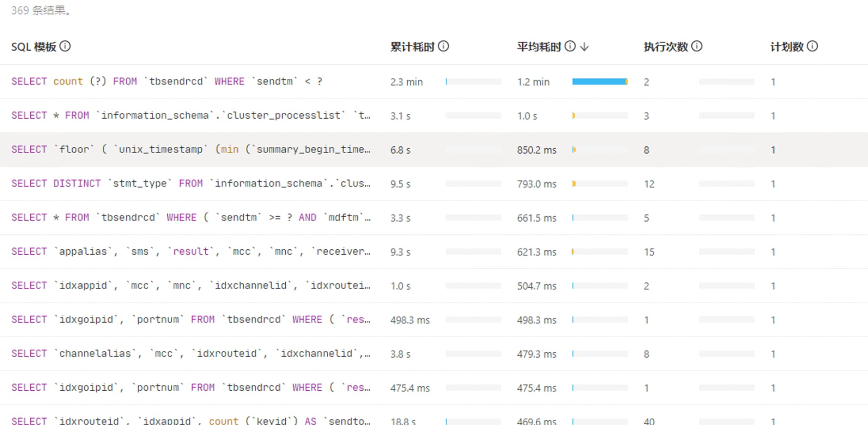
Task: Select the SELECT floor unix_timestamp row
Action: pos(190,149)
